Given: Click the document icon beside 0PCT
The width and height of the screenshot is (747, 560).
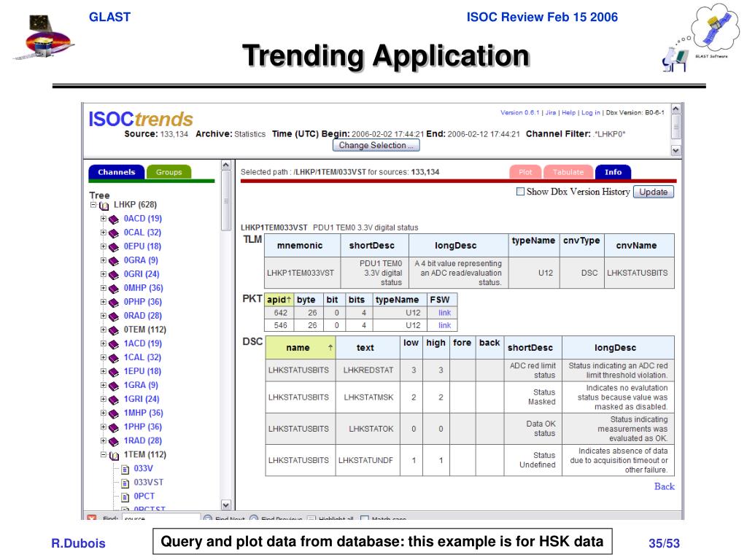Looking at the screenshot, I should pyautogui.click(x=125, y=497).
